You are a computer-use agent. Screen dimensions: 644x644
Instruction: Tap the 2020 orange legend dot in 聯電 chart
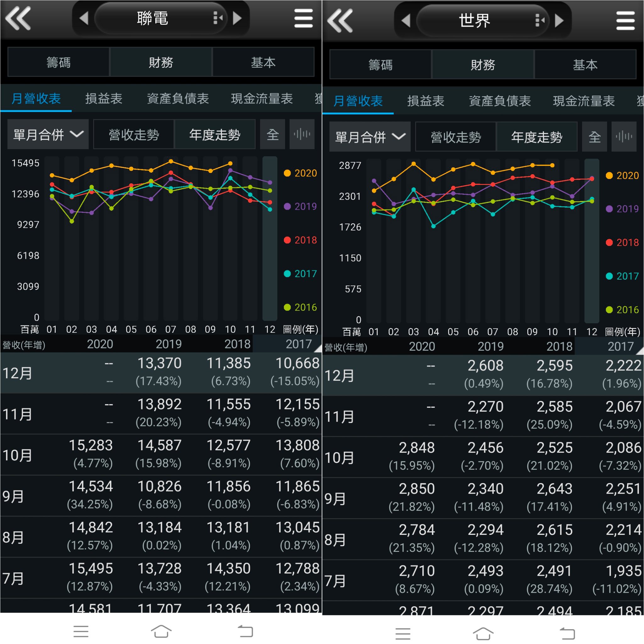point(287,173)
